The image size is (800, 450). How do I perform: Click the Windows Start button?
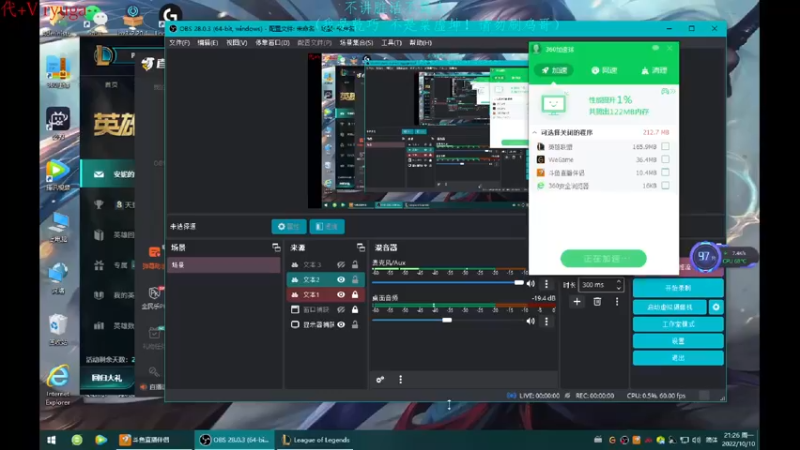52,440
